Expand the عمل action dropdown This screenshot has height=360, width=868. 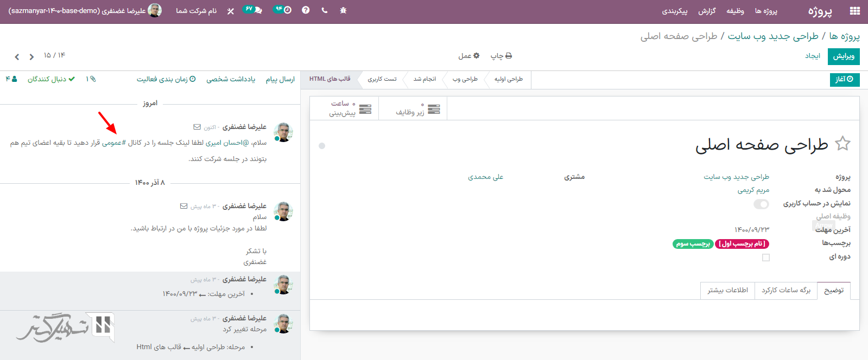coord(468,56)
